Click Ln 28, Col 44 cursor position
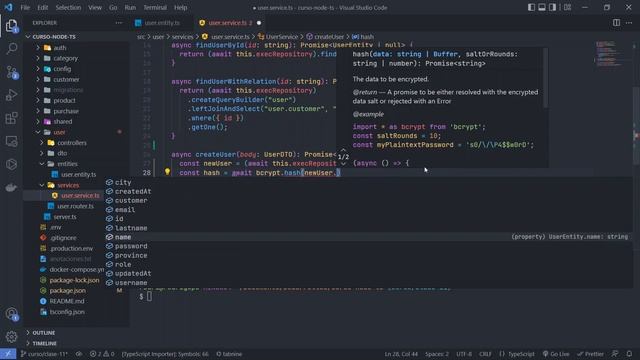640x360 pixels. [401, 354]
